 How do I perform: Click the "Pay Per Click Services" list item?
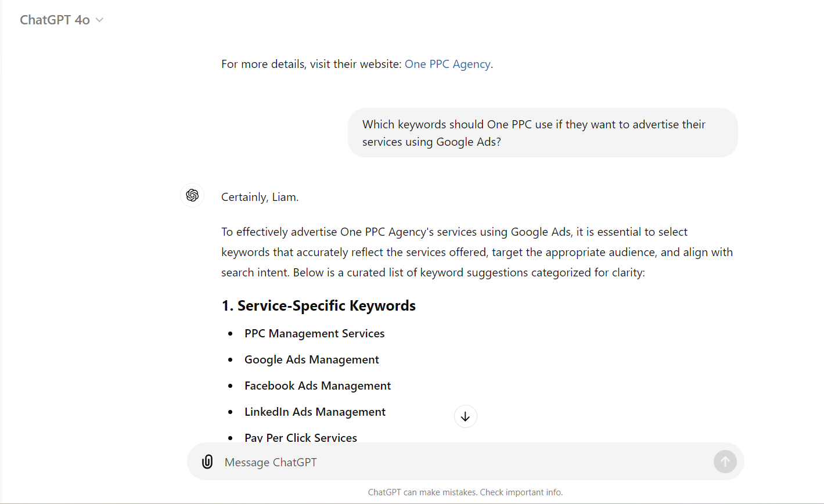tap(301, 438)
